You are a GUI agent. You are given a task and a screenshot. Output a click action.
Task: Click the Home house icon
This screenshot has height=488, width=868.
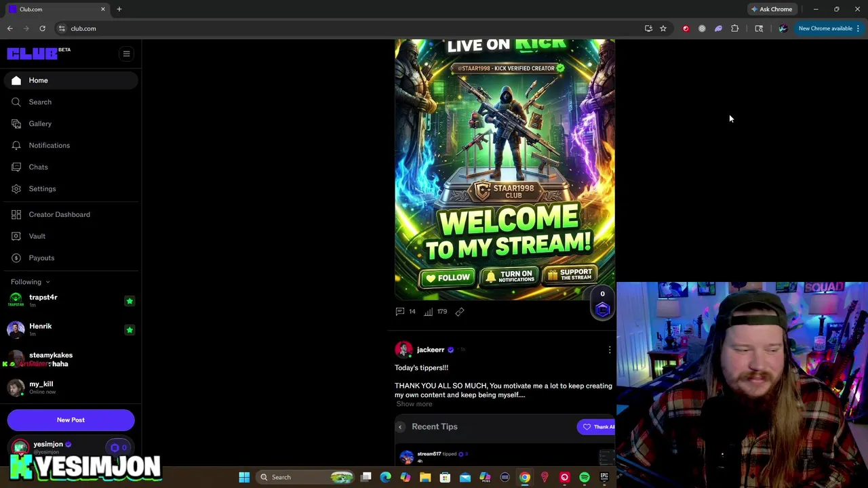click(x=16, y=80)
